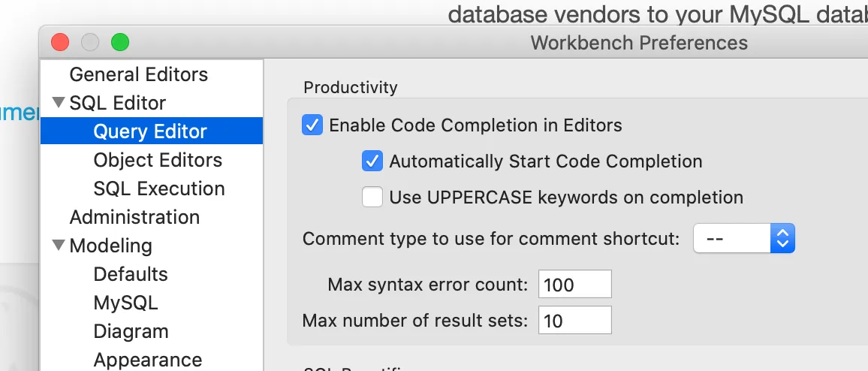Screen dimensions: 868x371
Task: Collapse the Modeling tree section
Action: (59, 246)
